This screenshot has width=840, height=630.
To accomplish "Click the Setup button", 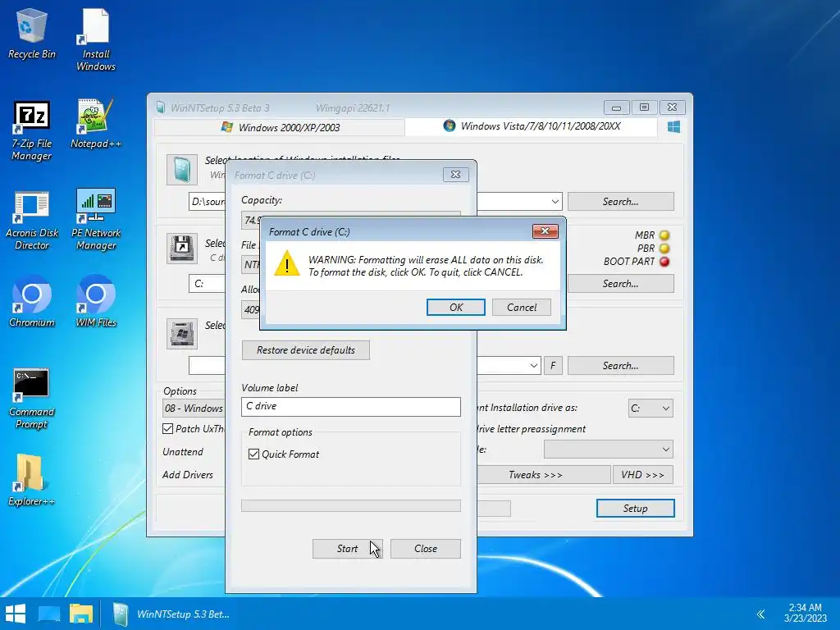I will click(x=636, y=509).
